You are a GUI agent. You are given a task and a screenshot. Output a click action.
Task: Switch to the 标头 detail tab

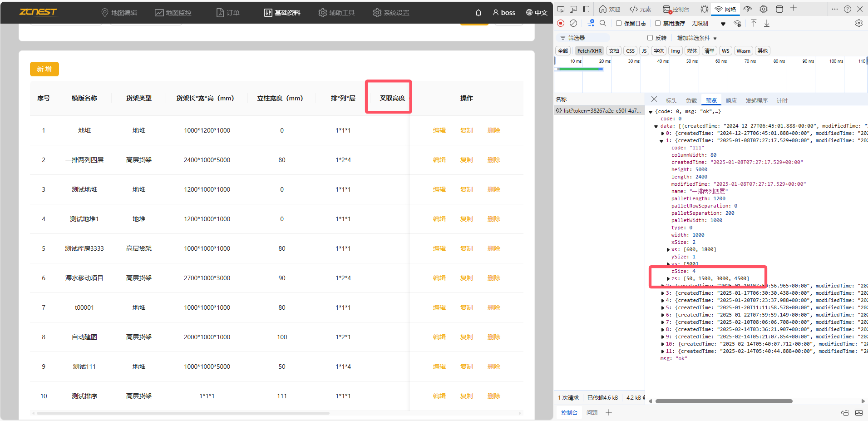tap(671, 101)
